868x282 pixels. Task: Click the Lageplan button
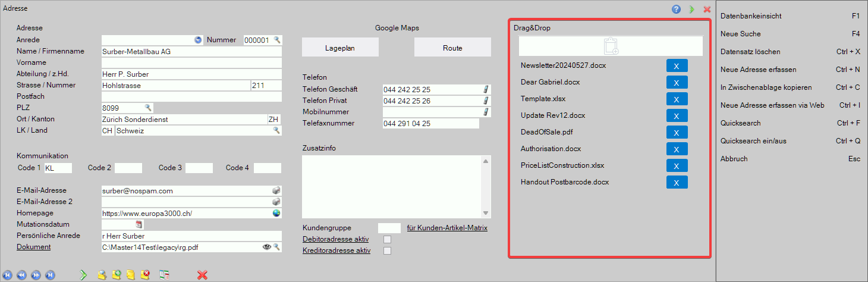pyautogui.click(x=340, y=48)
